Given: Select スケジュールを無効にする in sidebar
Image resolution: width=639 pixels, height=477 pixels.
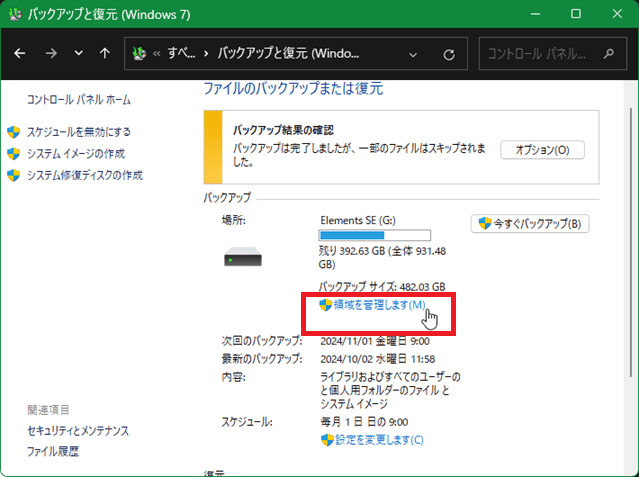Looking at the screenshot, I should [x=78, y=132].
